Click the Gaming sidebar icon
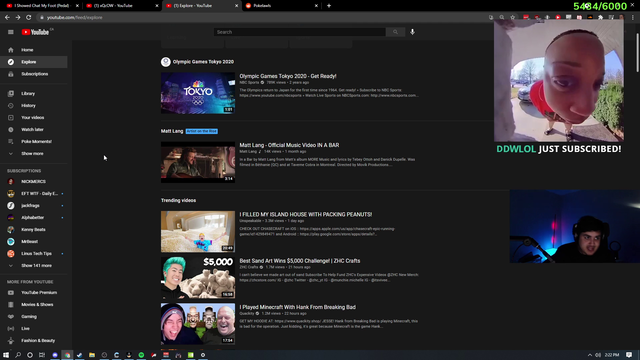Screen dimensions: 640x360 pos(11,316)
